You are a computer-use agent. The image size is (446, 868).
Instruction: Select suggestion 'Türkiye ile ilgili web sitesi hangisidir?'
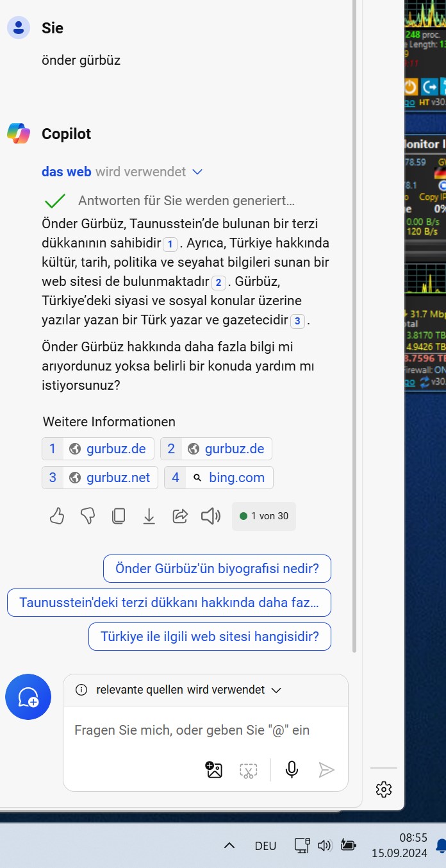(x=210, y=637)
